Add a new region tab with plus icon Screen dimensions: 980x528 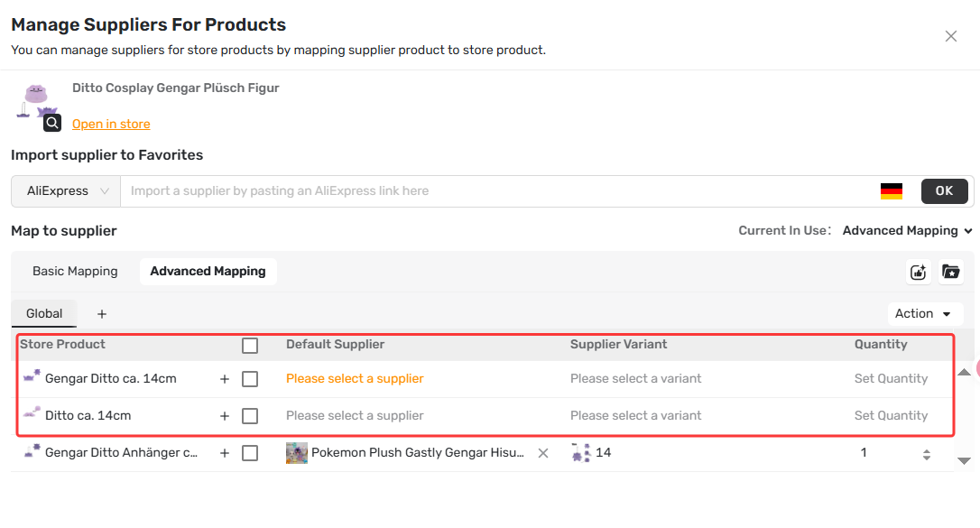102,314
